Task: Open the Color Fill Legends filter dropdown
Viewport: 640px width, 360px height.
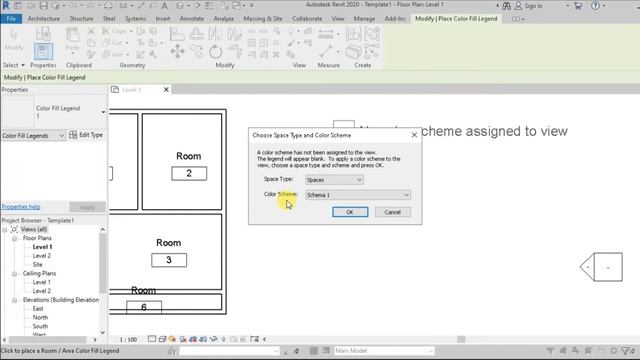Action: [33, 136]
